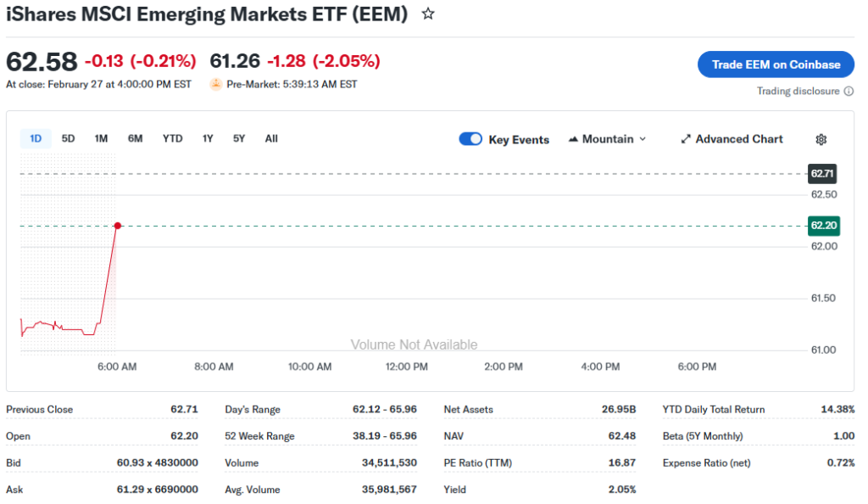The width and height of the screenshot is (868, 504).
Task: View the 1Y chart range
Action: 208,138
